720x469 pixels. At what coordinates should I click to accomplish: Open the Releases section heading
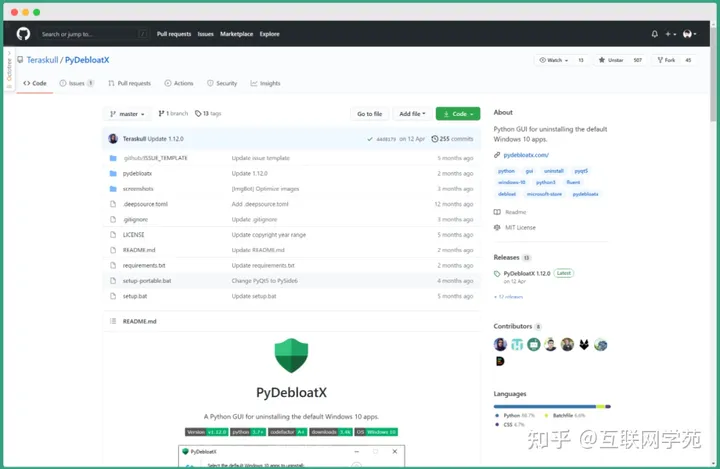point(506,257)
